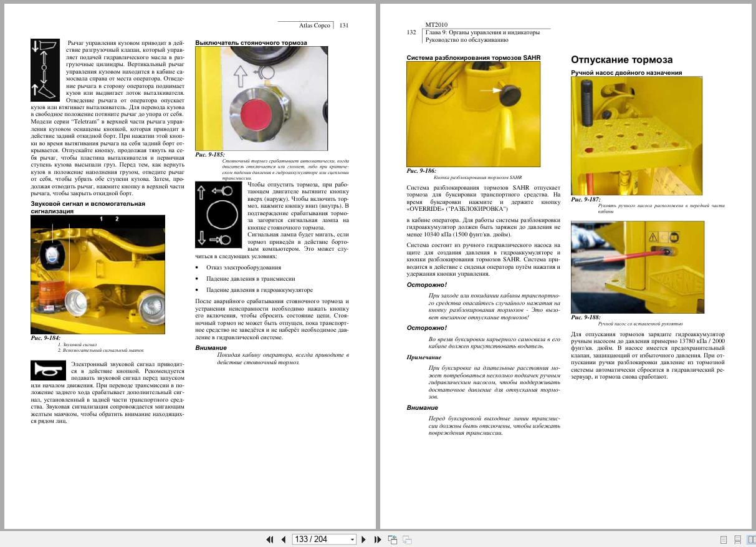Click the SAHR brake release button photo Fig 9-186

click(x=472, y=112)
